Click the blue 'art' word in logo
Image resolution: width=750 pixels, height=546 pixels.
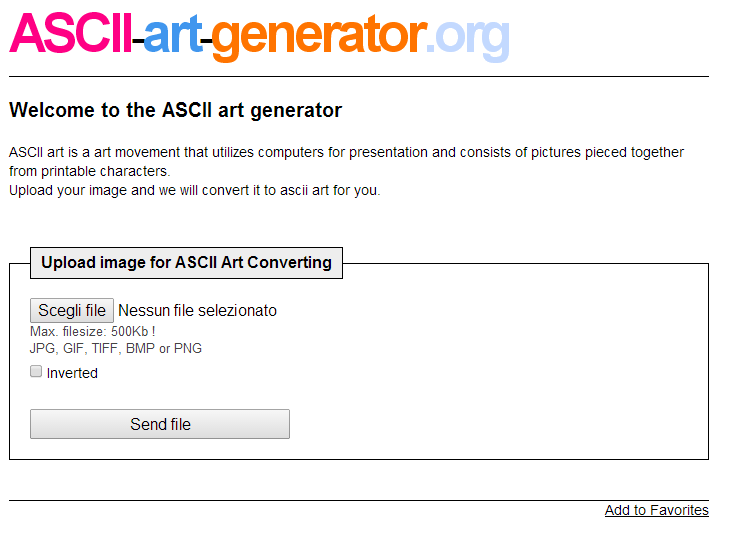coord(172,35)
